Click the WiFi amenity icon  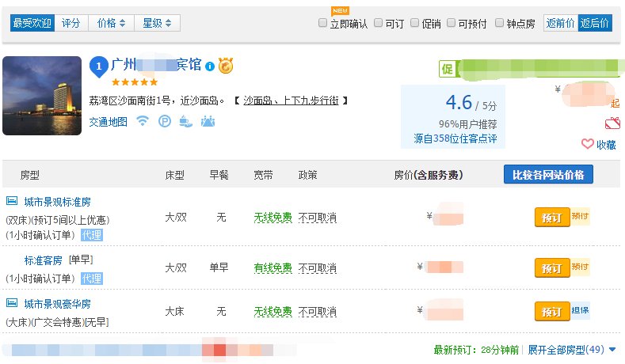[x=143, y=120]
